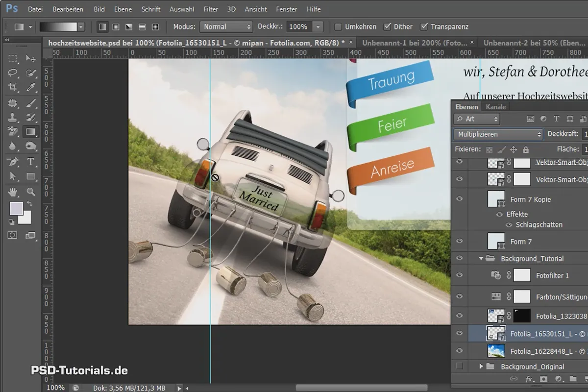588x392 pixels.
Task: Choose the Eyedropper tool
Action: pyautogui.click(x=30, y=87)
